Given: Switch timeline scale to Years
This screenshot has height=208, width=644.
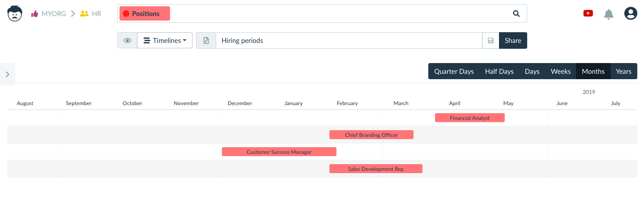Looking at the screenshot, I should [x=623, y=71].
